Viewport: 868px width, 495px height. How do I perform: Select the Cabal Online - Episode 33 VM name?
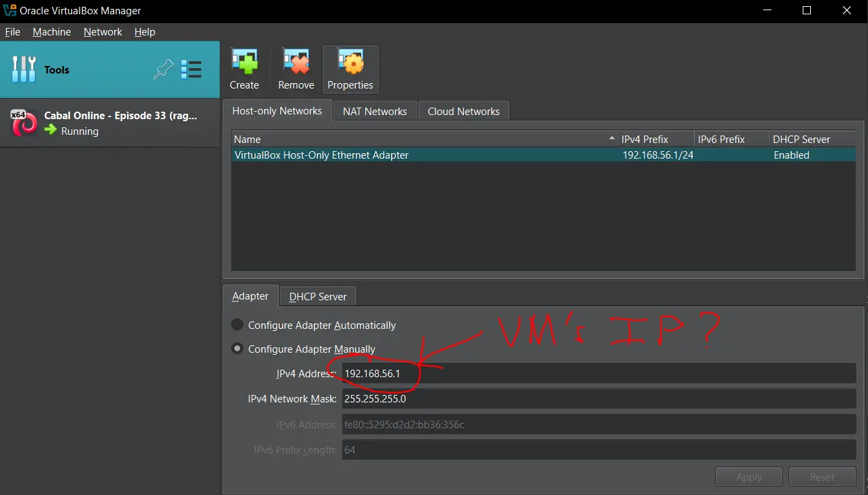[x=120, y=115]
